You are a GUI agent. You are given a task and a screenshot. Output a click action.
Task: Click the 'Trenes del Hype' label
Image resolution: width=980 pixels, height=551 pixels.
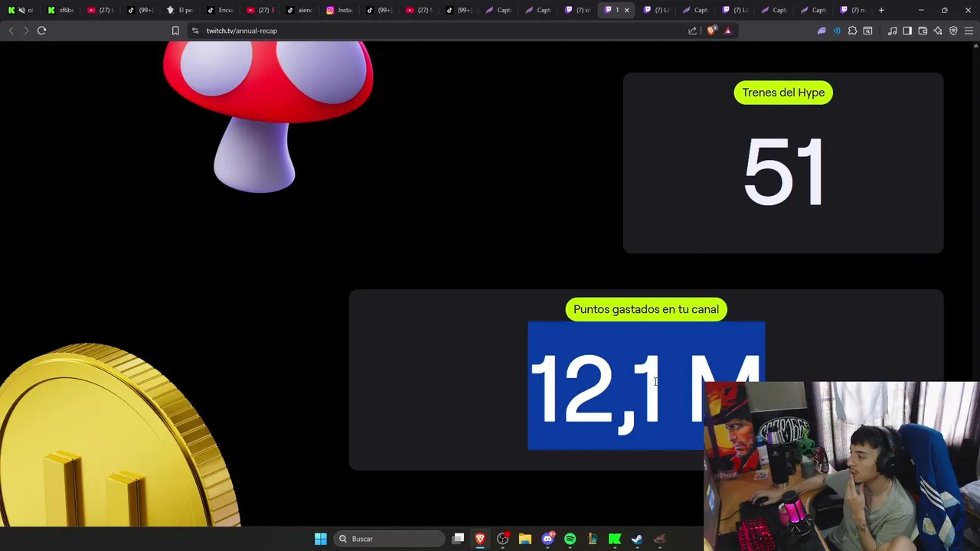coord(783,93)
